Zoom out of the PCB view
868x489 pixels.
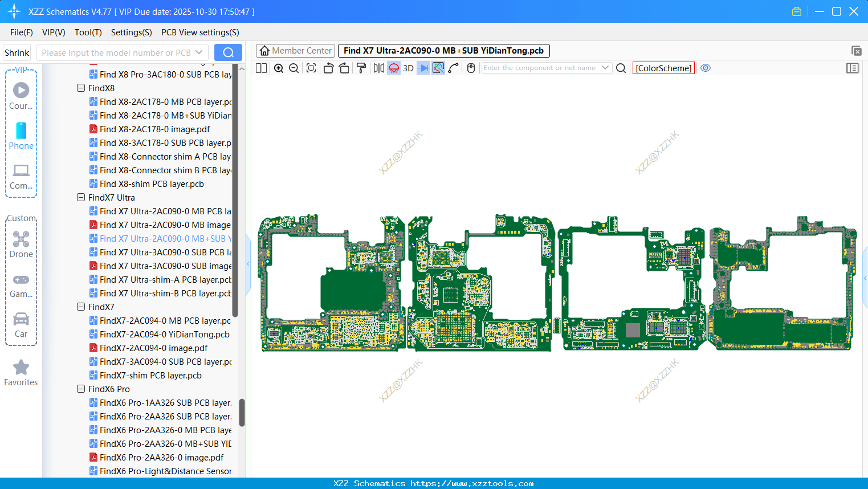point(294,68)
